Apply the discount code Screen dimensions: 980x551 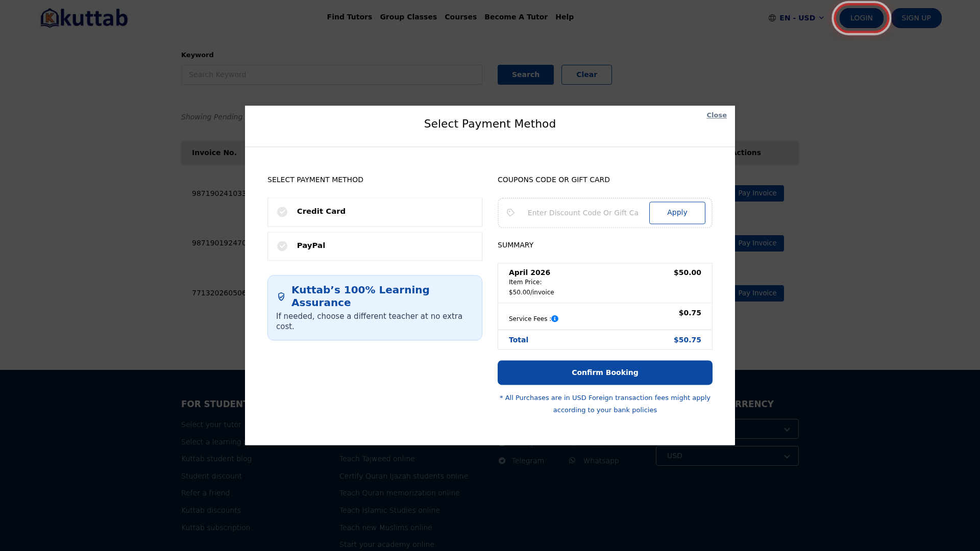[x=677, y=213]
